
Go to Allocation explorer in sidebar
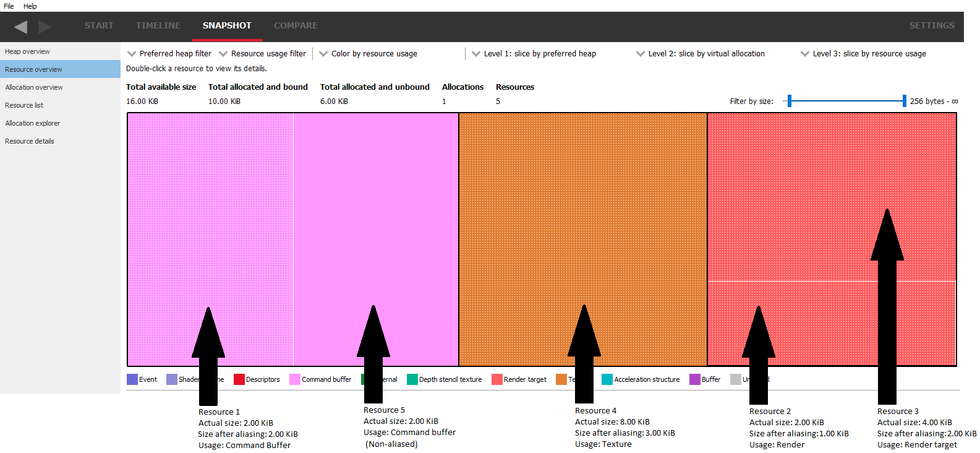coord(33,123)
